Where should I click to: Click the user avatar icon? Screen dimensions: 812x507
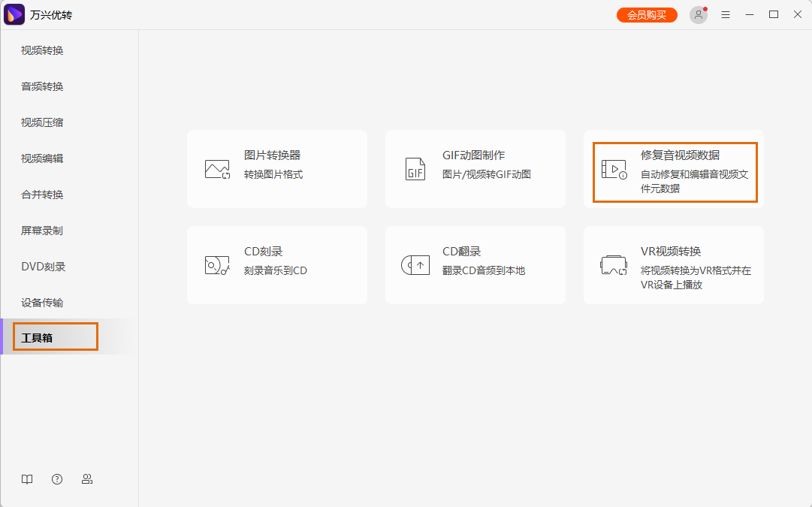698,14
